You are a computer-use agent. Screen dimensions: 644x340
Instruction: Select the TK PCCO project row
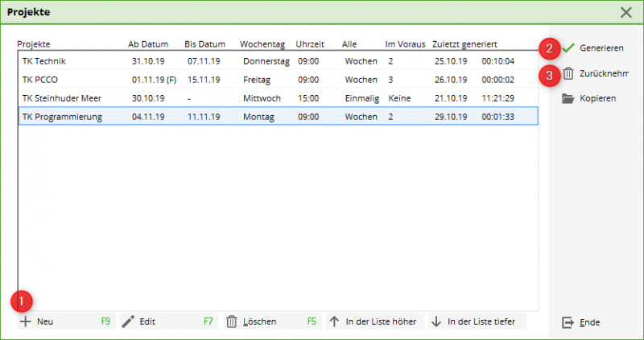coord(278,80)
